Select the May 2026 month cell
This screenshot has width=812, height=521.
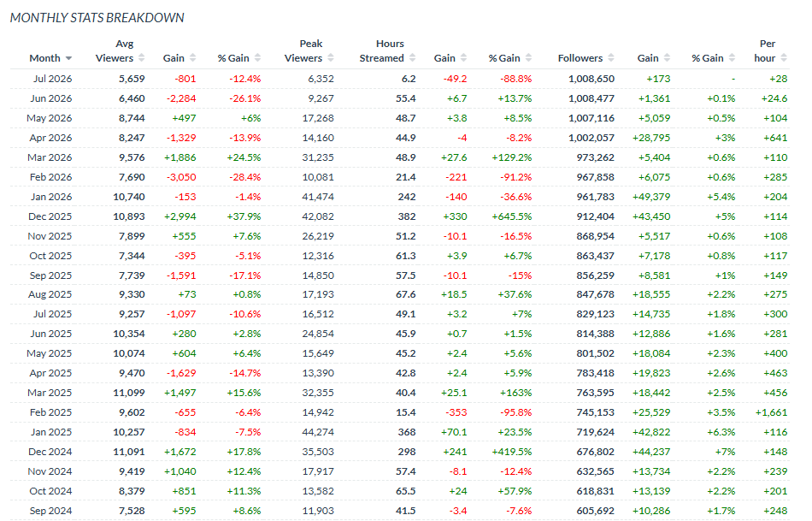point(50,118)
